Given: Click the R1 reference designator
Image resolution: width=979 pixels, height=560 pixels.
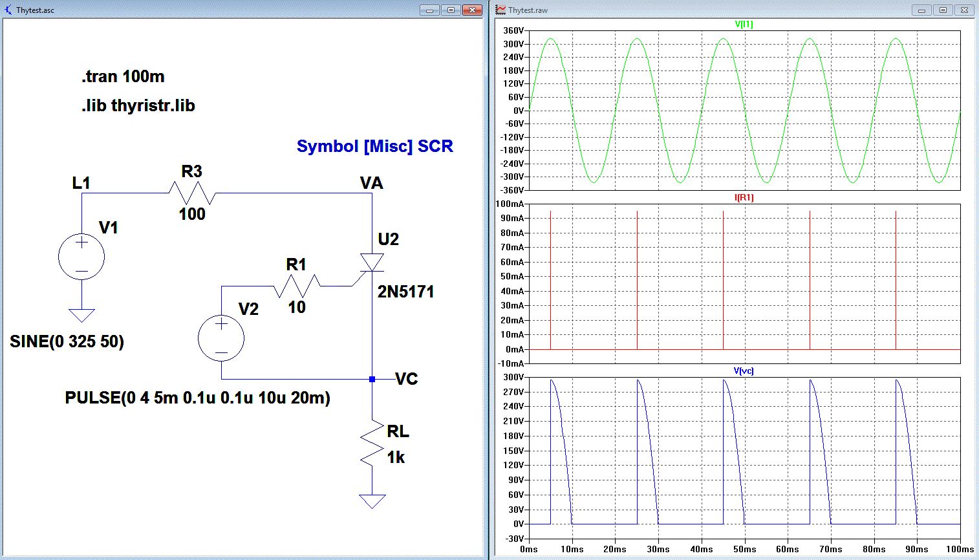Looking at the screenshot, I should [296, 264].
